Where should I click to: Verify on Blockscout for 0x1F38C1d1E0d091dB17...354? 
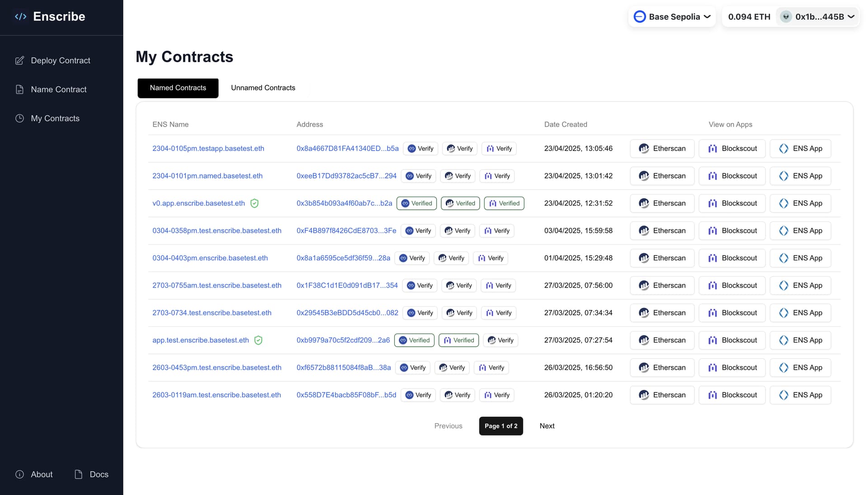(499, 286)
